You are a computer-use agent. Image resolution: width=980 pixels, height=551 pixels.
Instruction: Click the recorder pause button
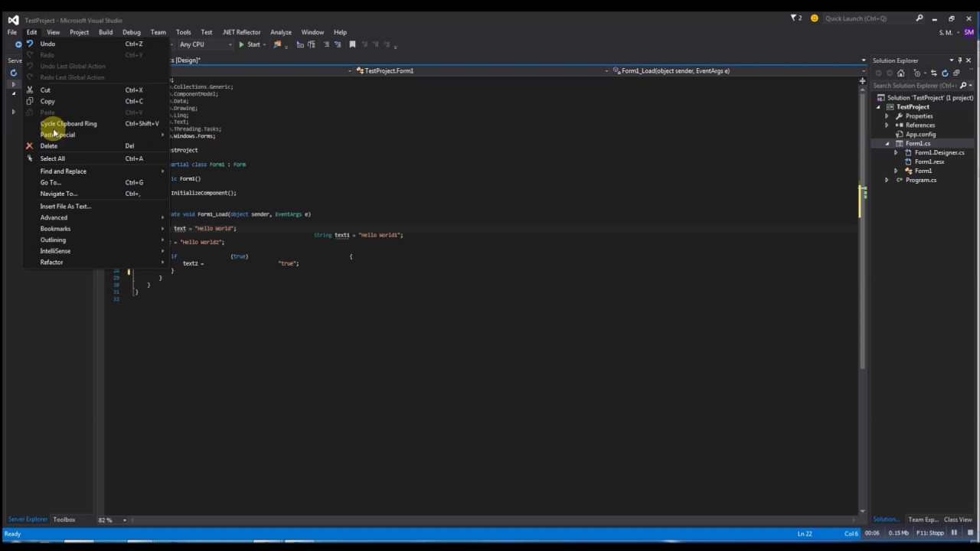(x=954, y=533)
